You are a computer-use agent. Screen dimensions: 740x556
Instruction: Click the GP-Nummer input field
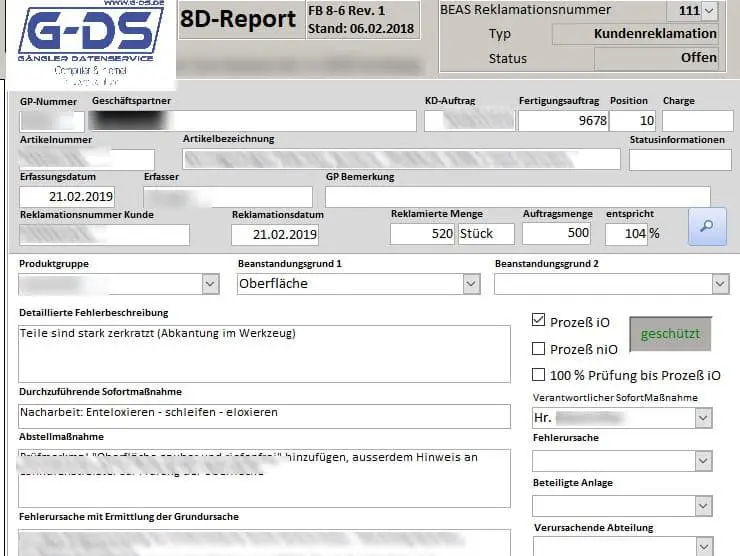tap(52, 121)
